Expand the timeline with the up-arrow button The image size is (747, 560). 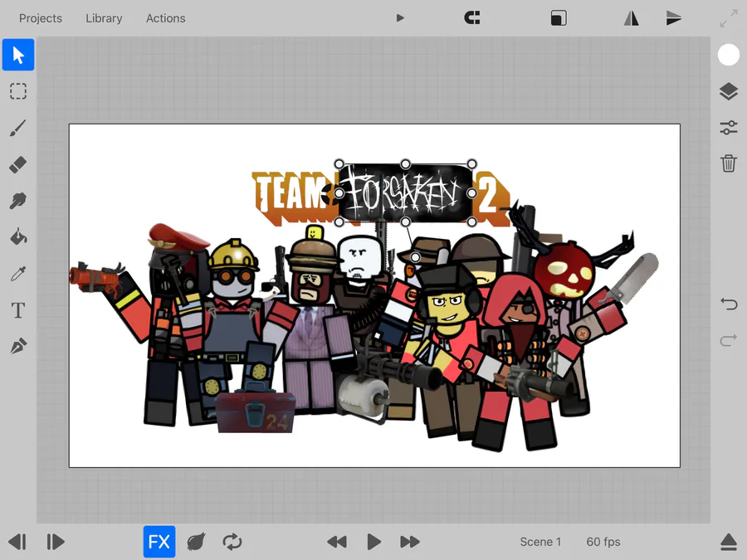729,542
